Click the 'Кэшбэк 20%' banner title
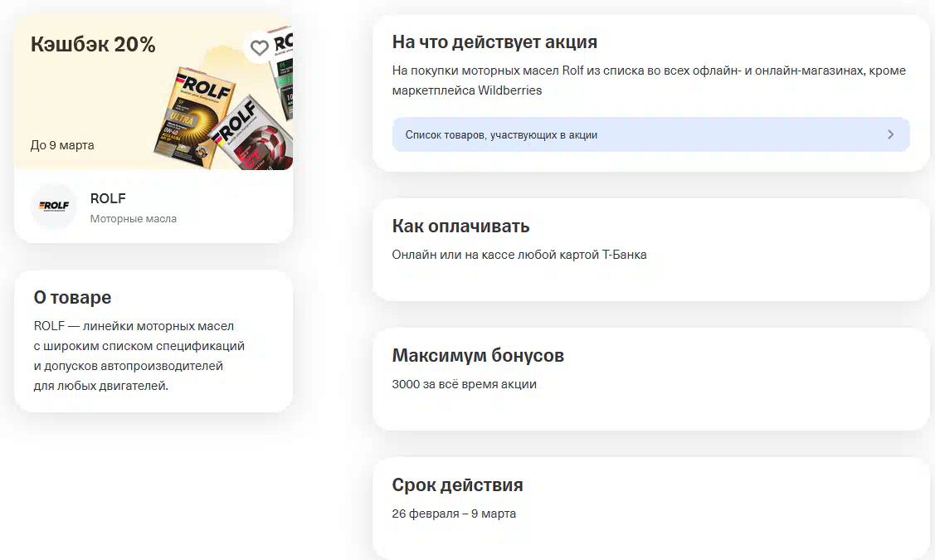 click(93, 45)
